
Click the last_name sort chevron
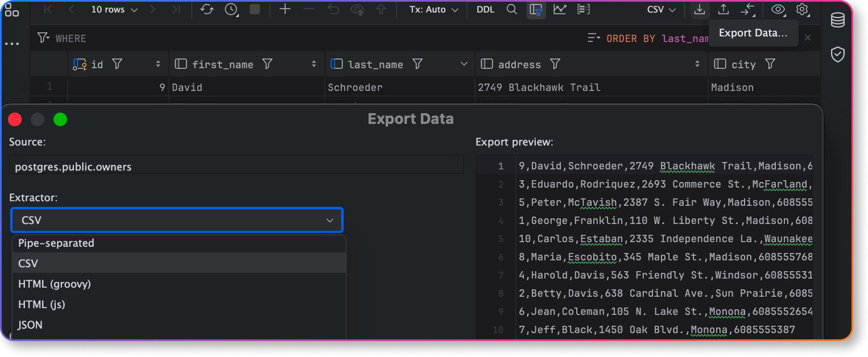pyautogui.click(x=464, y=65)
